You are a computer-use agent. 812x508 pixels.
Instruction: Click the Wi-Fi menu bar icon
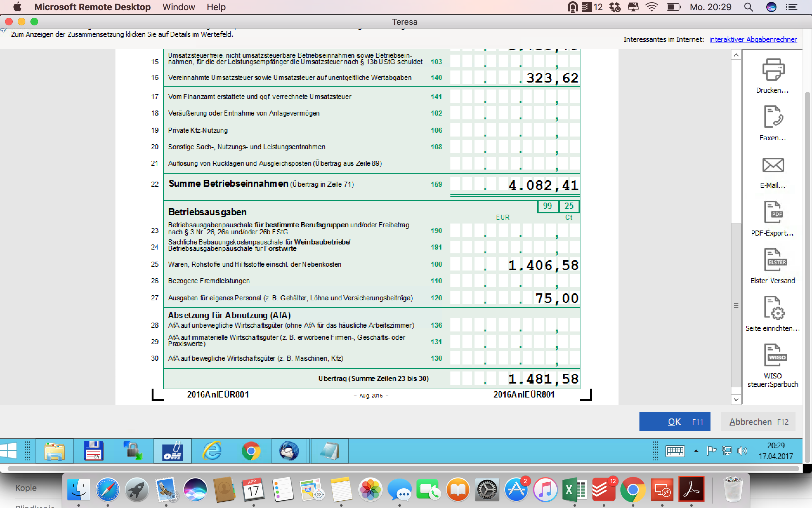[x=652, y=7]
